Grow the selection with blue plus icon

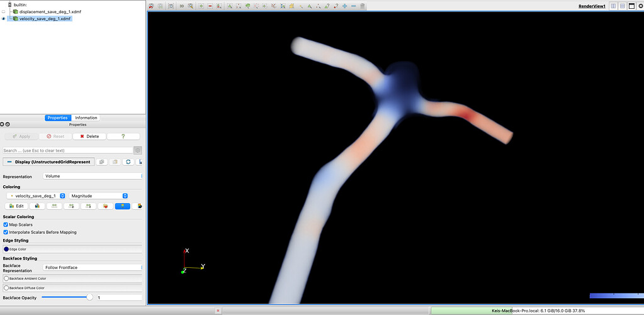pyautogui.click(x=344, y=6)
